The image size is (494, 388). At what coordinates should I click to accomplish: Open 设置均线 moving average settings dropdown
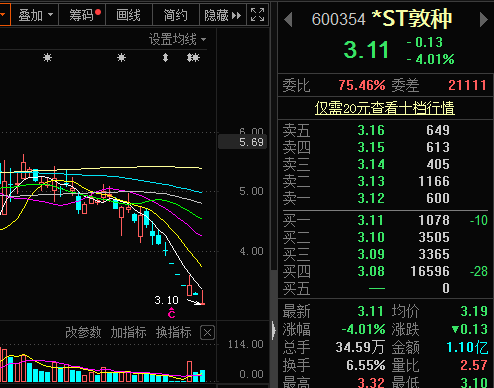pyautogui.click(x=177, y=40)
